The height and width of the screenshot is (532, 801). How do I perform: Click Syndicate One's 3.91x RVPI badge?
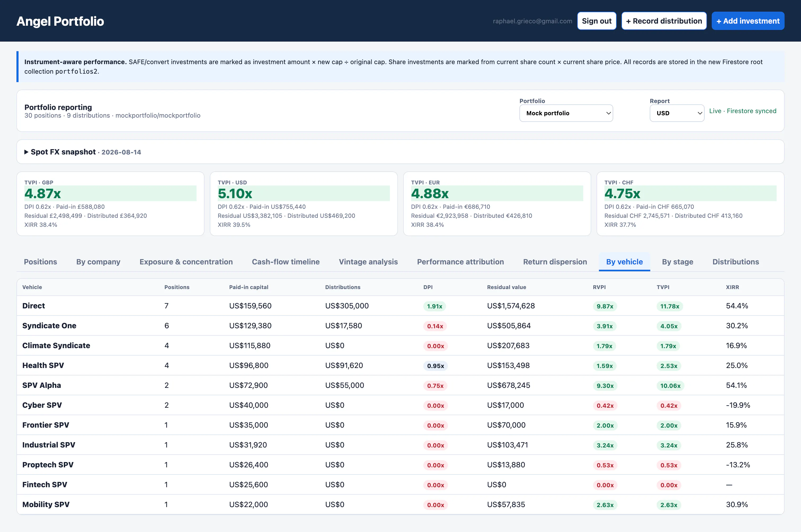point(605,326)
